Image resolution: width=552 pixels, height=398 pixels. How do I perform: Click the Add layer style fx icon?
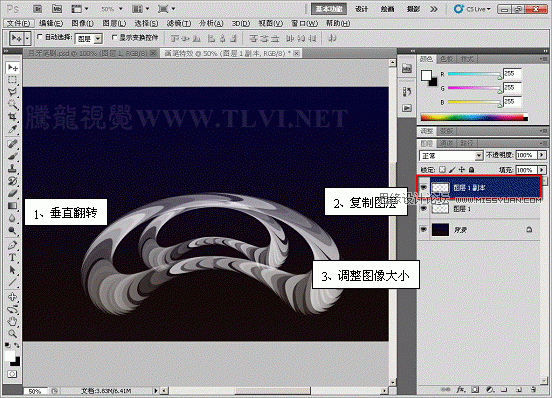click(x=461, y=390)
